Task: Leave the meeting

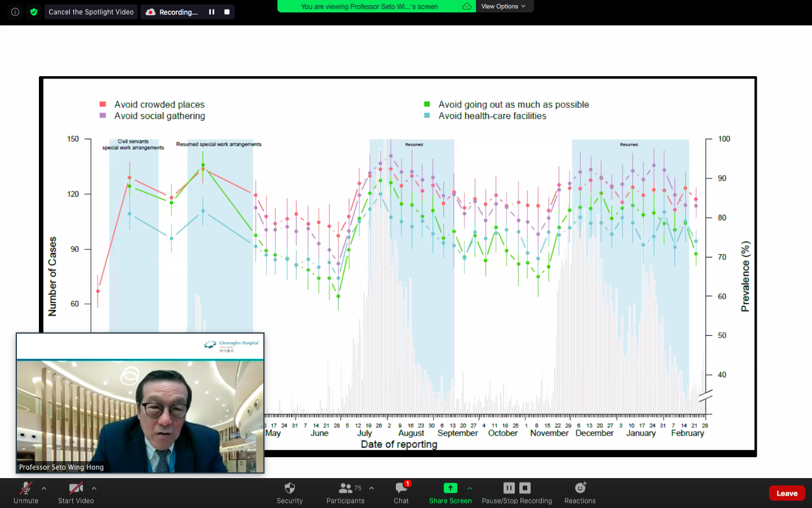Action: tap(787, 493)
